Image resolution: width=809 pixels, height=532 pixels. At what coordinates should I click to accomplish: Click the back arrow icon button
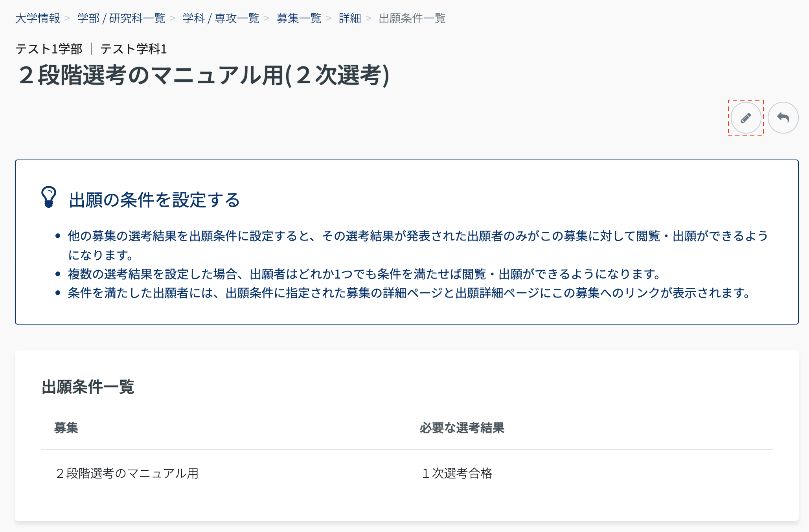(x=783, y=118)
